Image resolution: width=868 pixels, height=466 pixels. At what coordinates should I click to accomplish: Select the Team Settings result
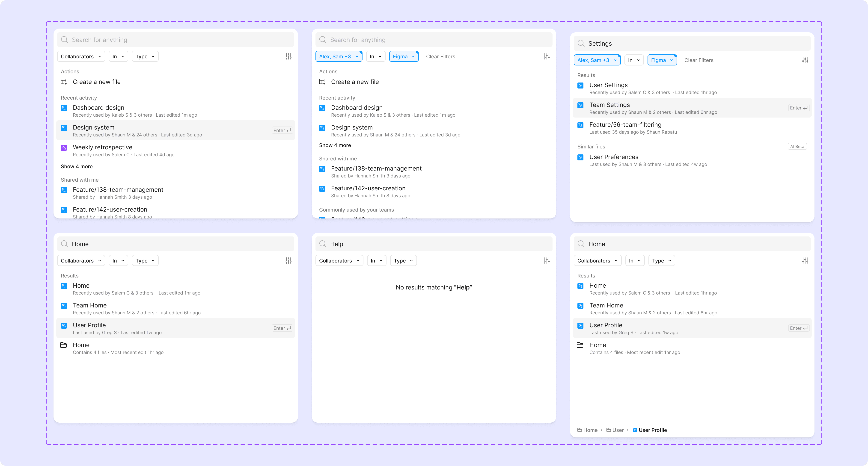[692, 108]
